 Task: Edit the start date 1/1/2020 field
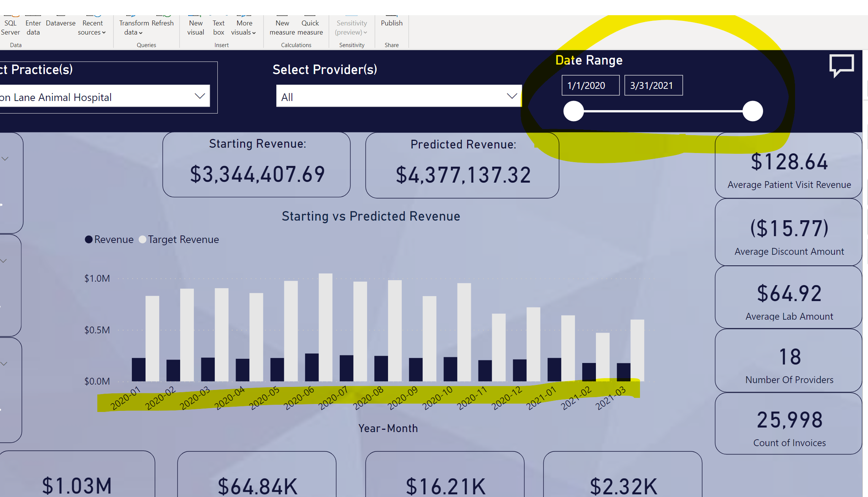pyautogui.click(x=591, y=85)
